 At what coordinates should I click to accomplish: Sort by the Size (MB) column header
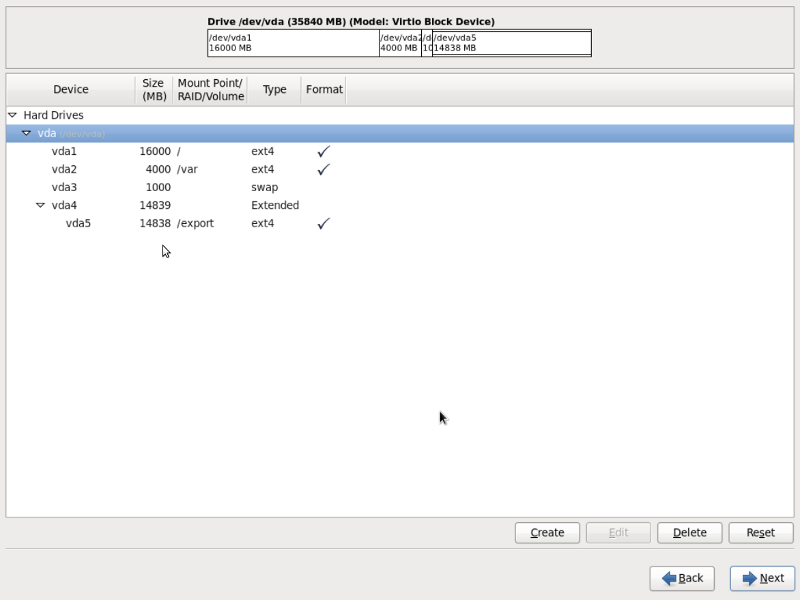153,89
